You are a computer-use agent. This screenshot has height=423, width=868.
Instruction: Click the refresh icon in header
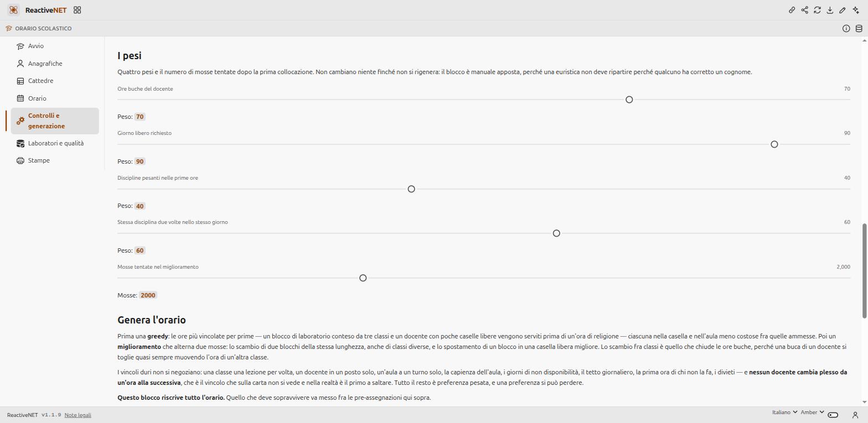pos(817,10)
